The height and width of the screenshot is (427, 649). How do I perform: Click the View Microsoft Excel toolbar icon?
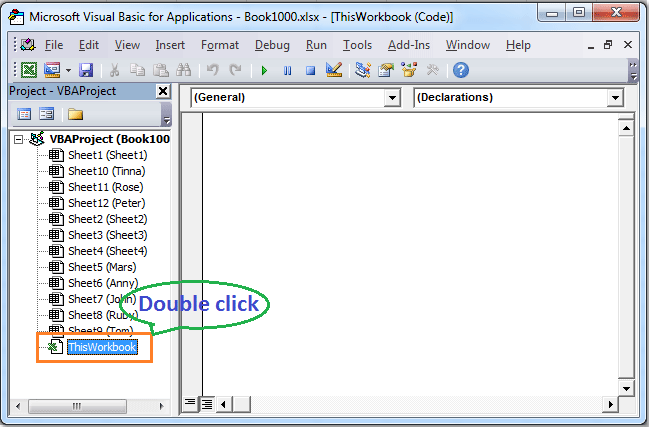(29, 70)
